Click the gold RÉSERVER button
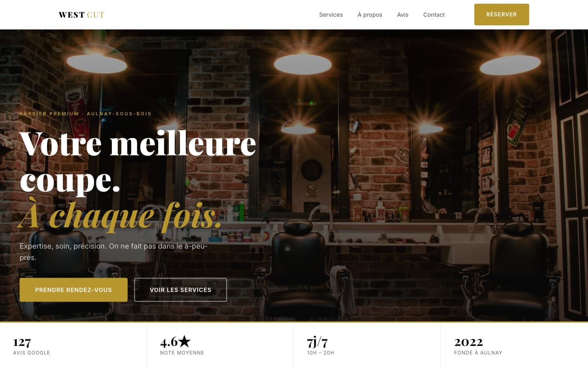This screenshot has width=588, height=368. coord(501,14)
